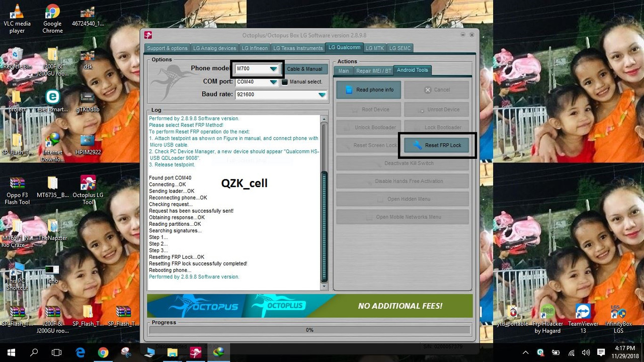The height and width of the screenshot is (362, 644).
Task: Switch to the LG SEMC tab
Action: click(400, 48)
